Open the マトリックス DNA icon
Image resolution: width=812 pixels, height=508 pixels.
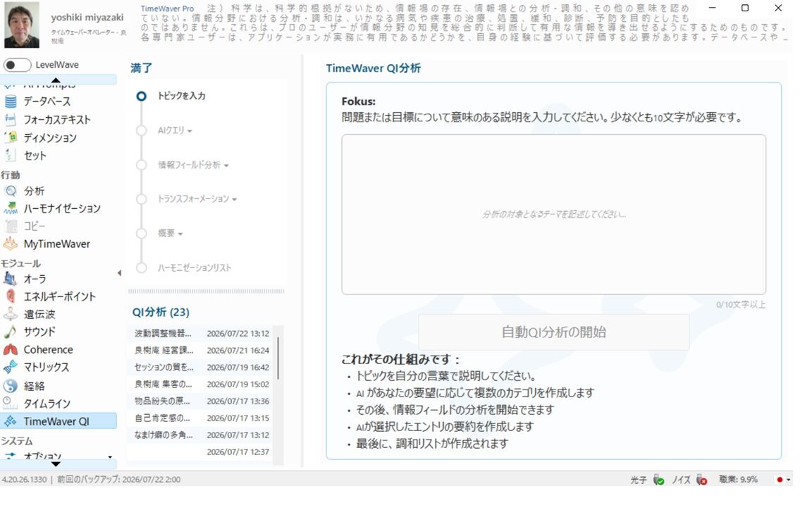click(x=11, y=367)
